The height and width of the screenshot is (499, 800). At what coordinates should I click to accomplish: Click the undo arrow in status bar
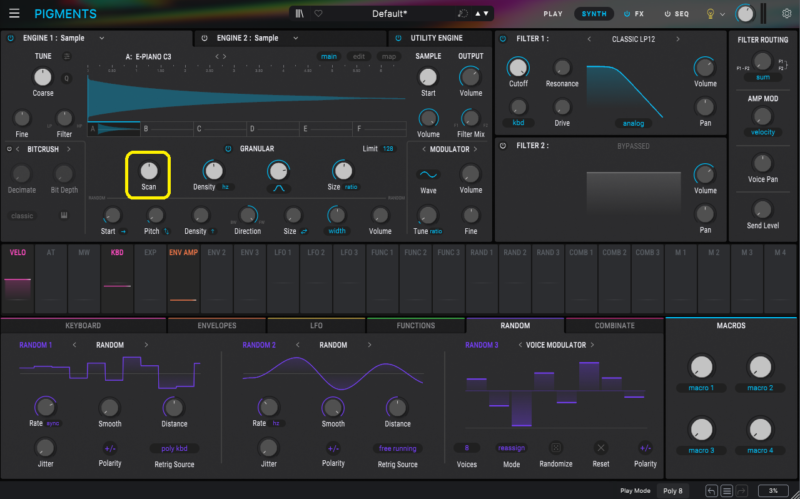coord(711,491)
